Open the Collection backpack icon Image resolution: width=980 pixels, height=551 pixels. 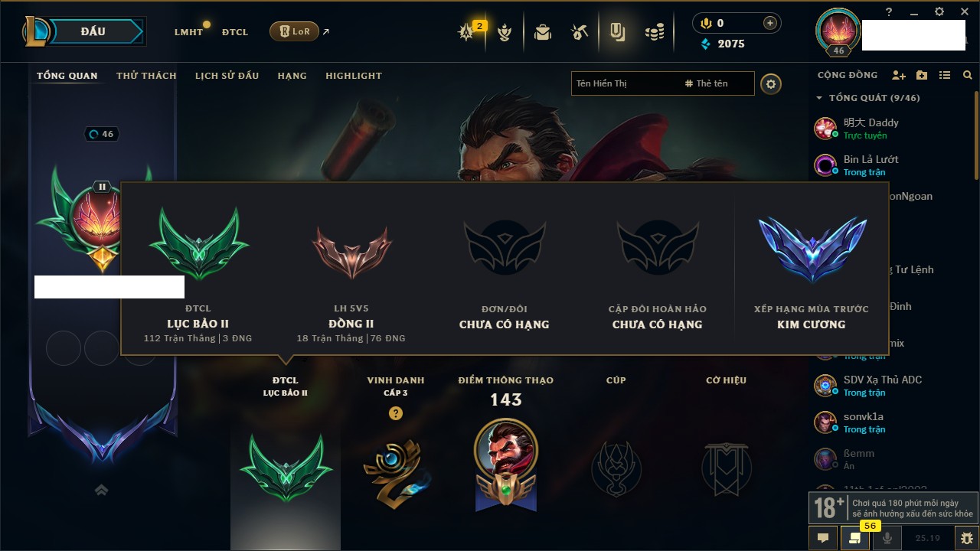[543, 32]
